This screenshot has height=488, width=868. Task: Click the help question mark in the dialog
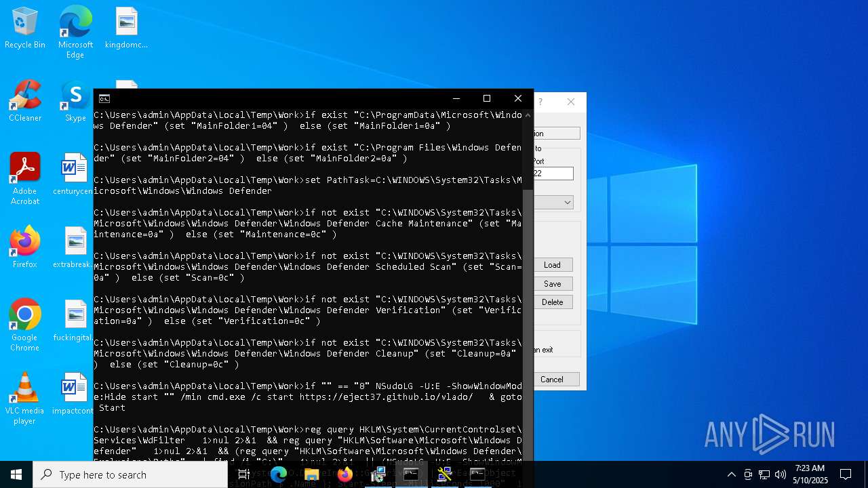click(x=540, y=102)
